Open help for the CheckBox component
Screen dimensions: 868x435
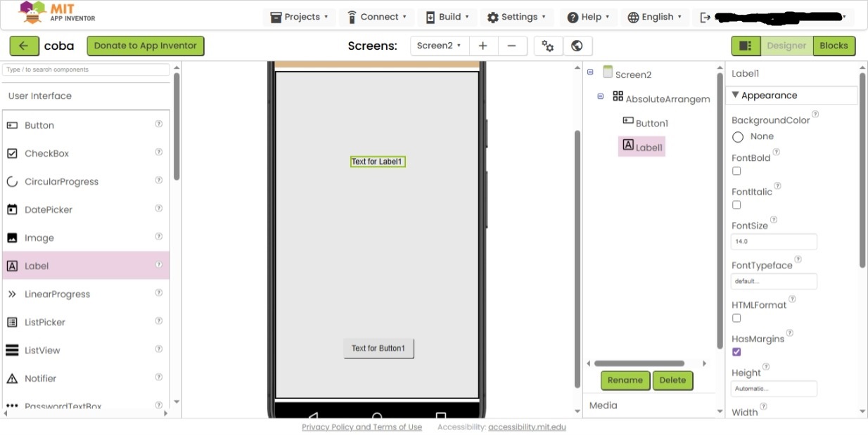(x=159, y=152)
